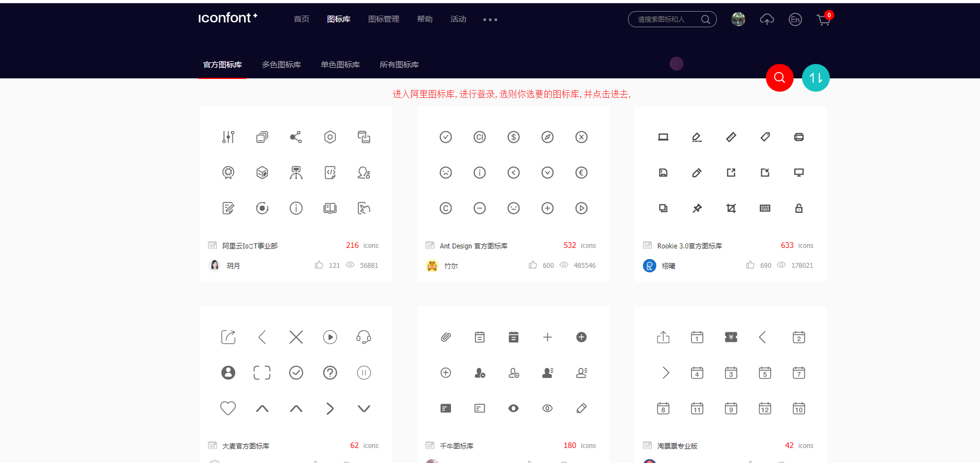Image resolution: width=980 pixels, height=463 pixels.
Task: Click the compass icon in Ant Design card
Action: (547, 137)
